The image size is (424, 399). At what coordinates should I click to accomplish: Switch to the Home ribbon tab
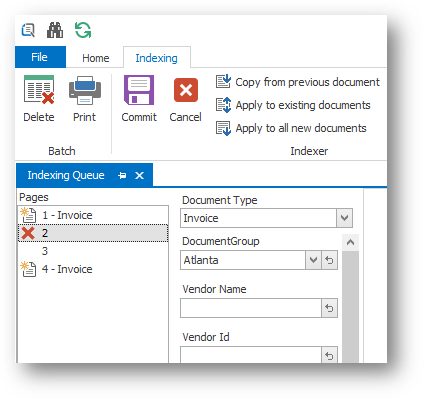[96, 58]
